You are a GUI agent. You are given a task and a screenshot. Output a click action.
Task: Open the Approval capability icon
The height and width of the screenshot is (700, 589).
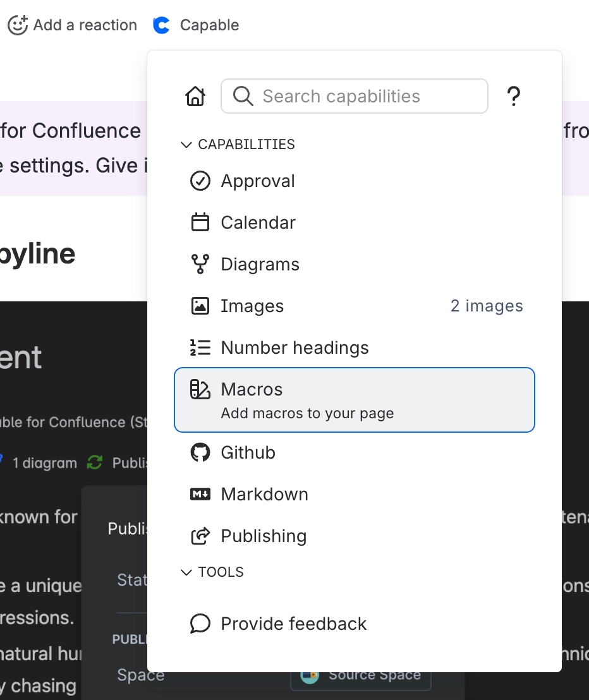(x=200, y=181)
